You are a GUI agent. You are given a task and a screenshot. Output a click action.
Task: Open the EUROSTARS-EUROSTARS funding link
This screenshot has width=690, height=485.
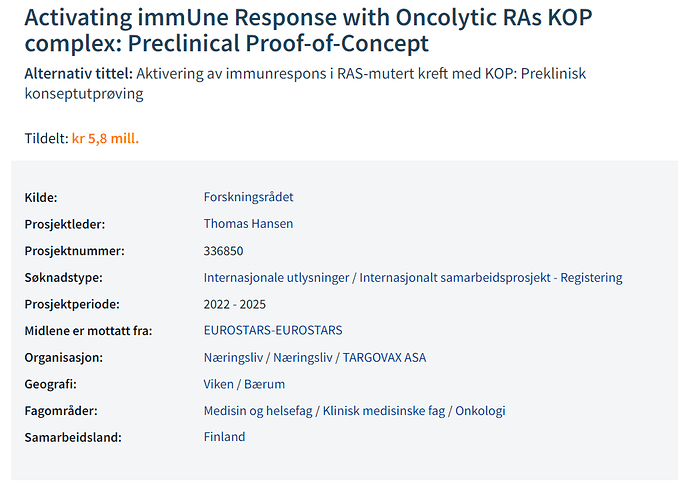click(x=273, y=330)
